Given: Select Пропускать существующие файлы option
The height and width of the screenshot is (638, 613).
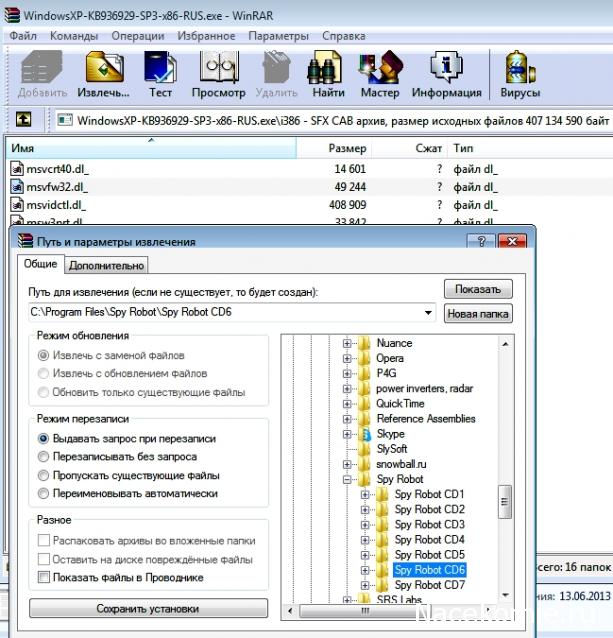Looking at the screenshot, I should click(43, 475).
